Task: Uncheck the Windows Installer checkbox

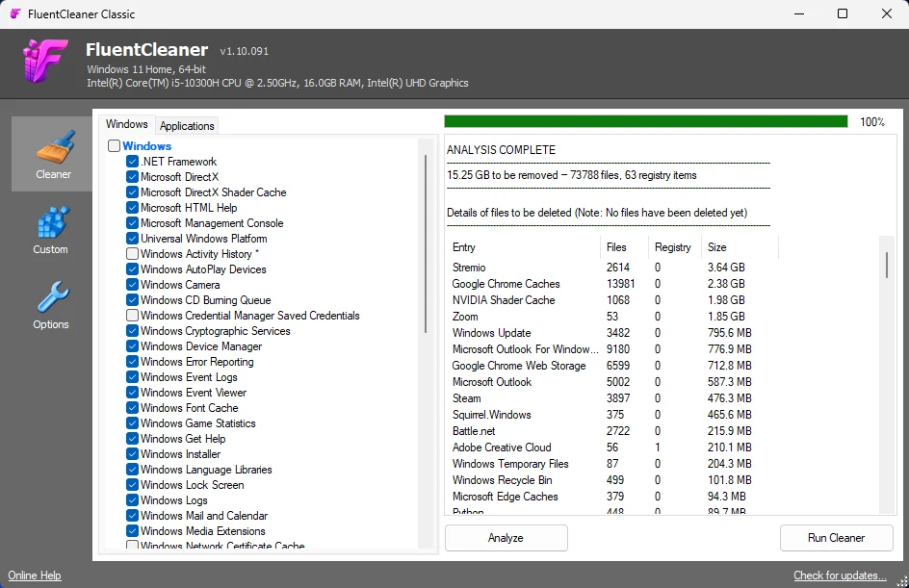Action: [132, 454]
